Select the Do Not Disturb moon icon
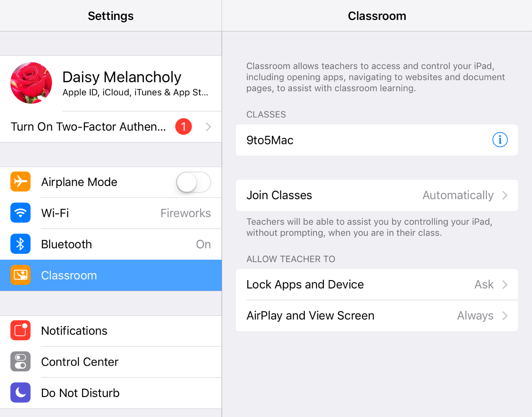Image resolution: width=532 pixels, height=417 pixels. [x=20, y=393]
